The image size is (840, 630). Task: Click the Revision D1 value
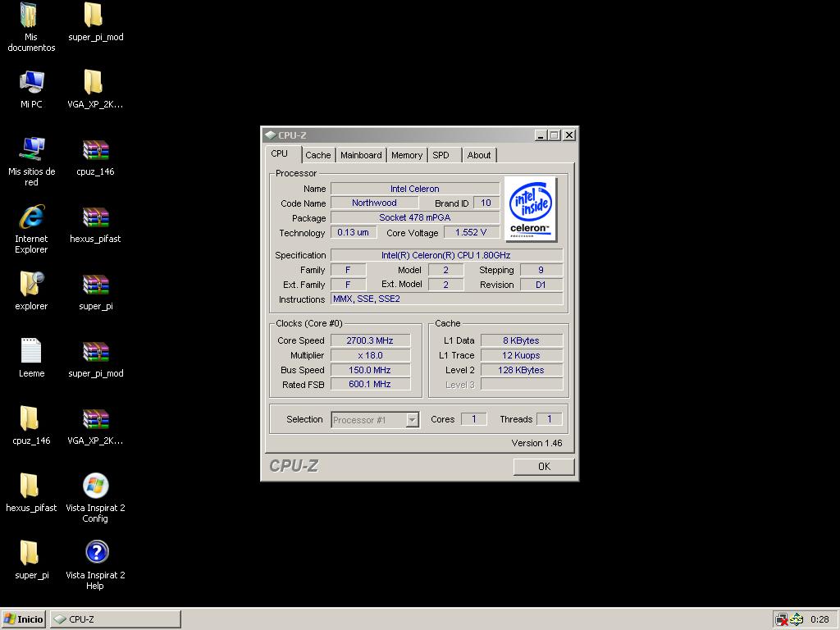point(541,285)
